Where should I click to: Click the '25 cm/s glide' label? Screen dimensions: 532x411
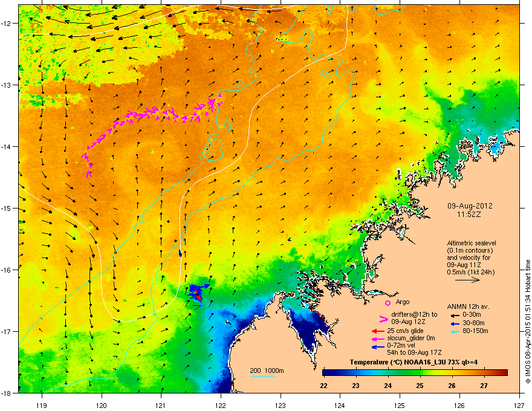click(x=405, y=331)
